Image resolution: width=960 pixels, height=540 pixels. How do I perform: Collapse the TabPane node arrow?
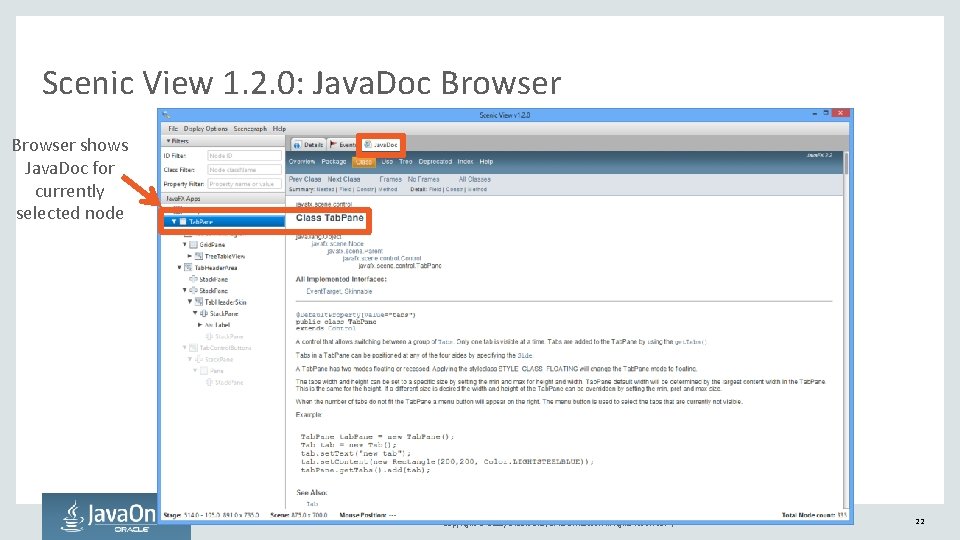[174, 222]
